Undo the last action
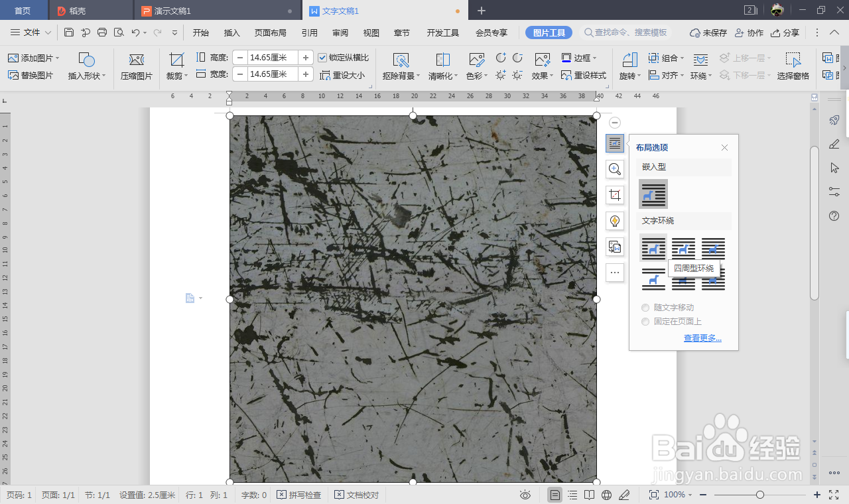 pos(135,32)
